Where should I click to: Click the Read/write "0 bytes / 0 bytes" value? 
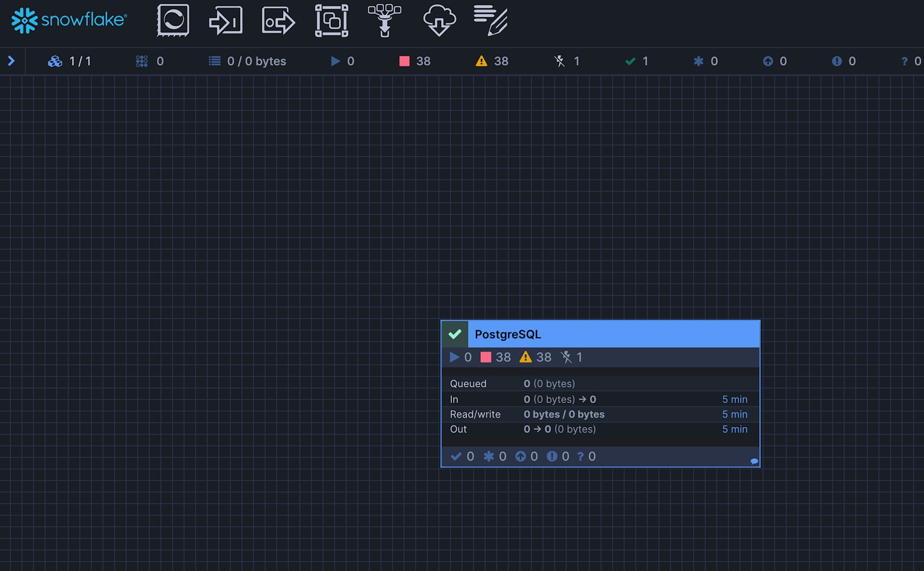(564, 414)
